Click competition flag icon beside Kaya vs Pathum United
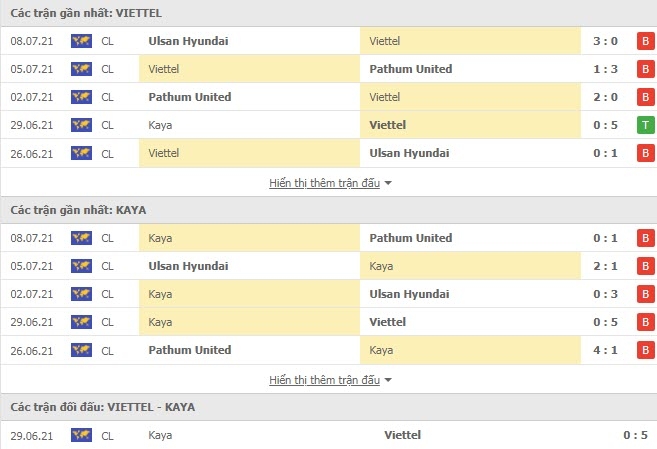This screenshot has width=657, height=449. [x=81, y=238]
